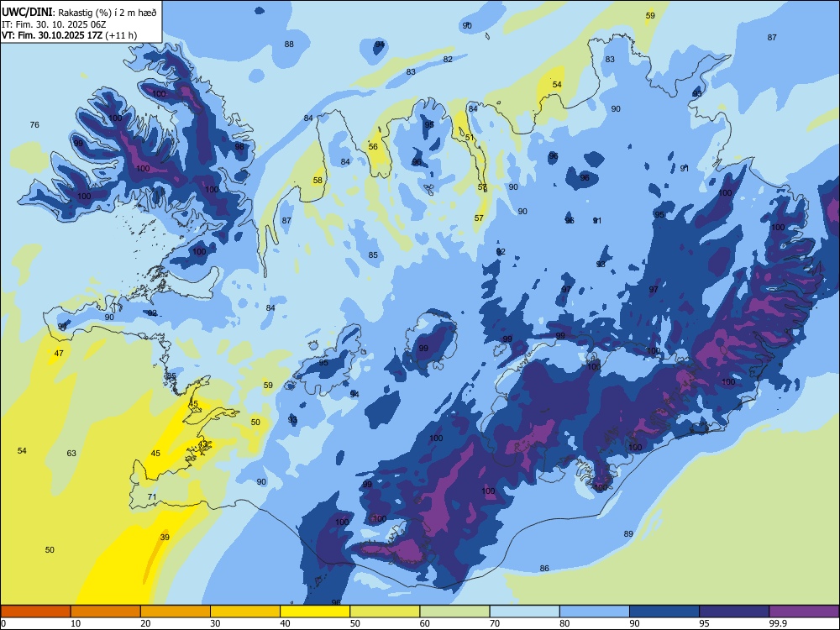Pick the 50–60 pale yellow legend swatch
This screenshot has width=840, height=630.
click(x=385, y=612)
